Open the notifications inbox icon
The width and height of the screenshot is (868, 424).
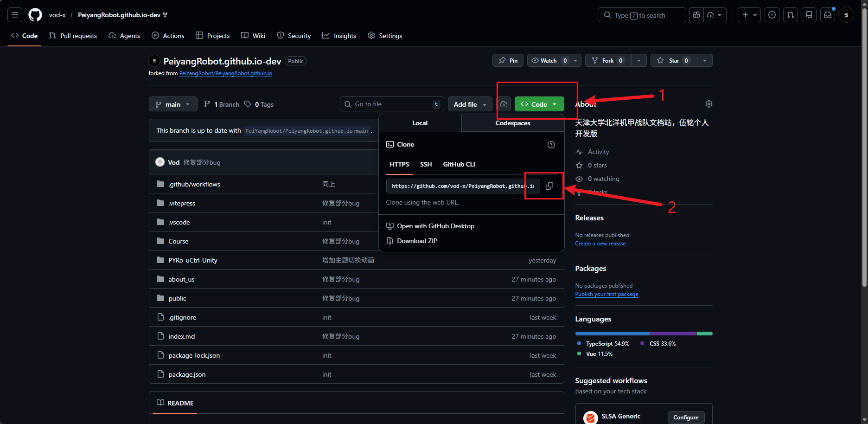(x=828, y=15)
